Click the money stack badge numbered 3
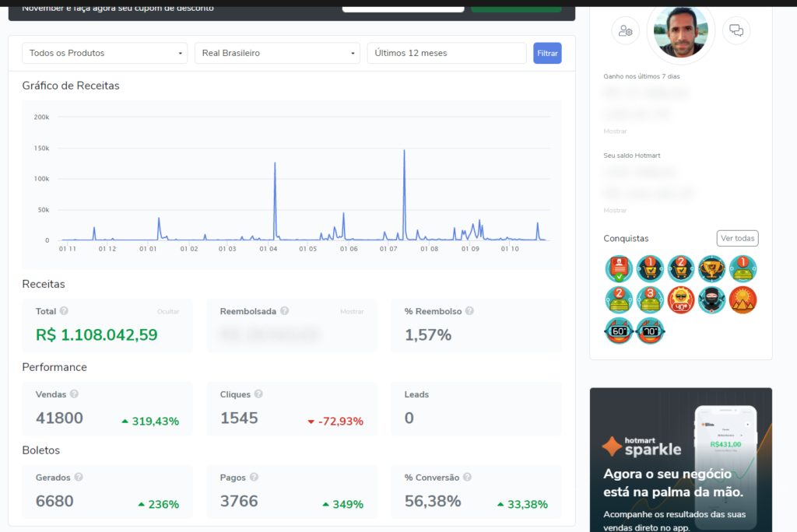 click(650, 299)
